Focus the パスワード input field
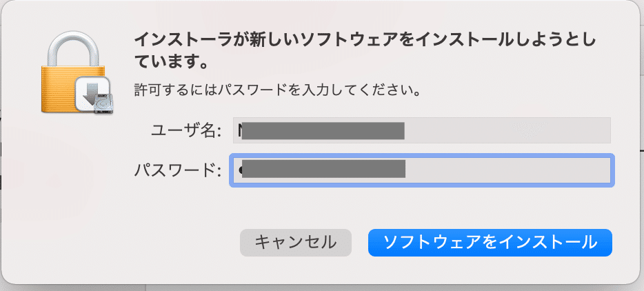This screenshot has height=291, width=644. tap(421, 170)
